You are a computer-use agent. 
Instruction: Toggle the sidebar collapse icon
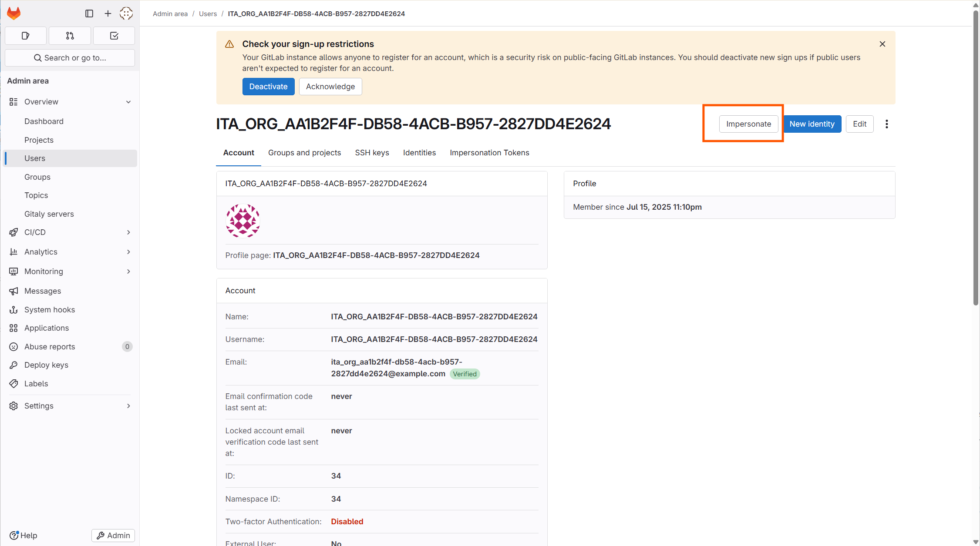pos(89,13)
